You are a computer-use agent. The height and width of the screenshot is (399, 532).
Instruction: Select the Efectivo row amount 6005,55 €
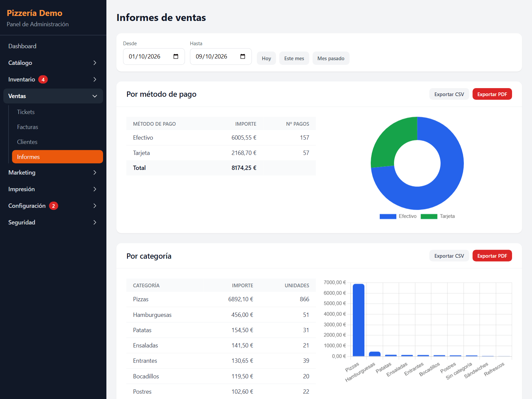click(x=244, y=138)
